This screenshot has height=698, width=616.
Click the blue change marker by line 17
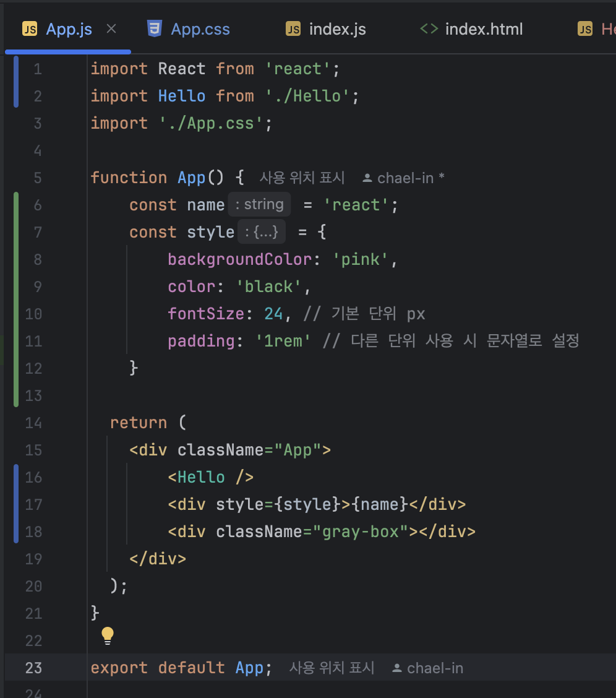(x=16, y=504)
